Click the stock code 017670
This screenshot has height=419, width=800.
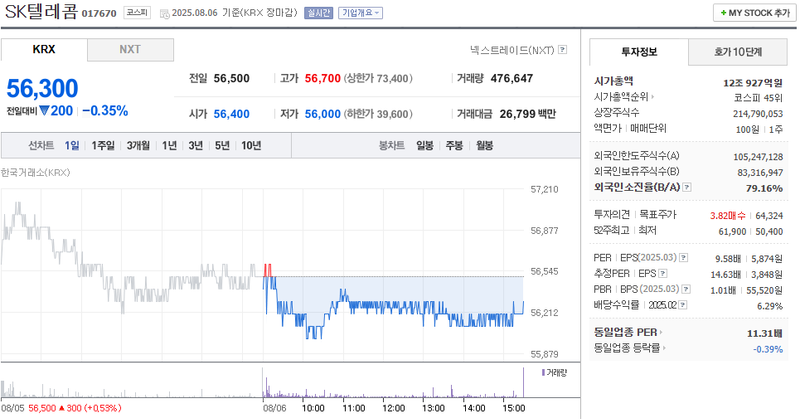[99, 14]
